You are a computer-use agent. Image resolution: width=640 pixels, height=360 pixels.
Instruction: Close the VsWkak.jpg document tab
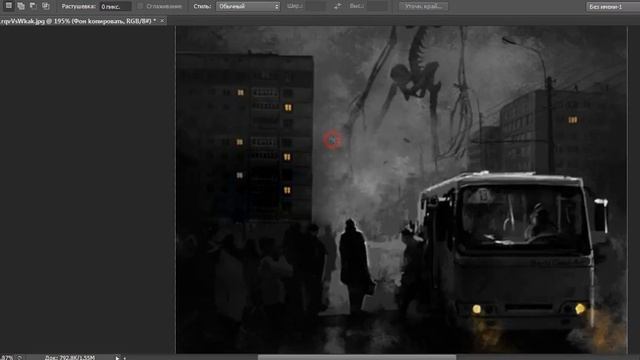coord(162,20)
